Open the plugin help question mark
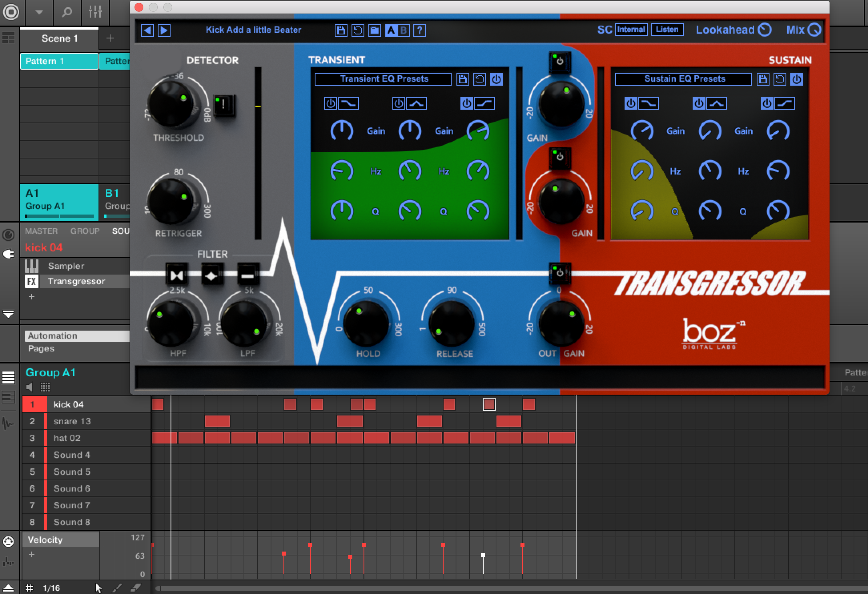 (x=419, y=30)
